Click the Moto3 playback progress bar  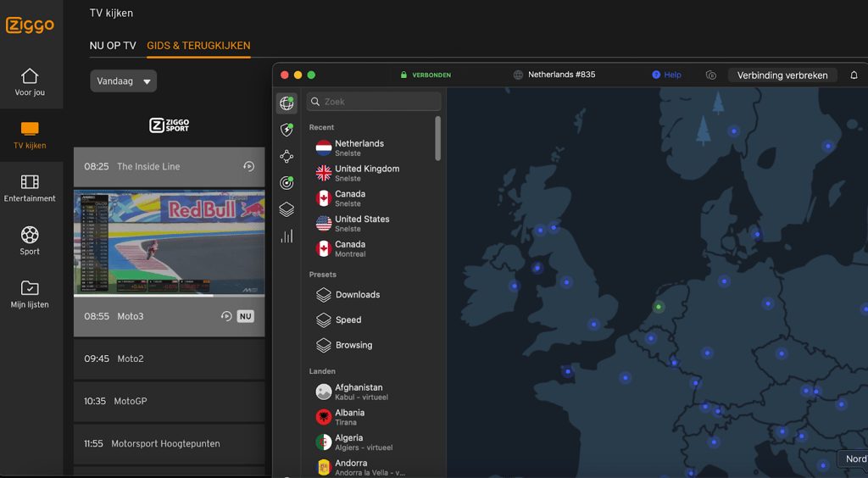point(170,296)
